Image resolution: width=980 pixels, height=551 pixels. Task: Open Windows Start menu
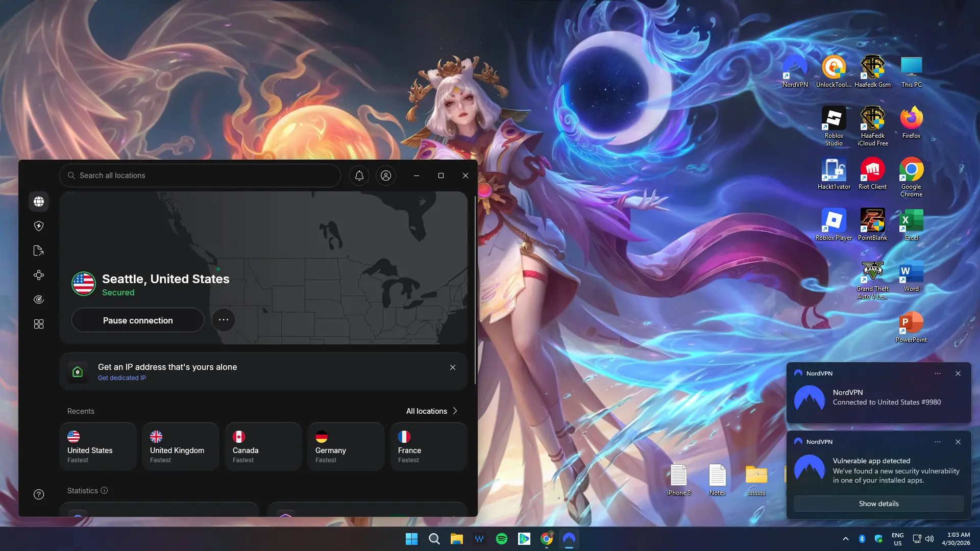pos(411,539)
